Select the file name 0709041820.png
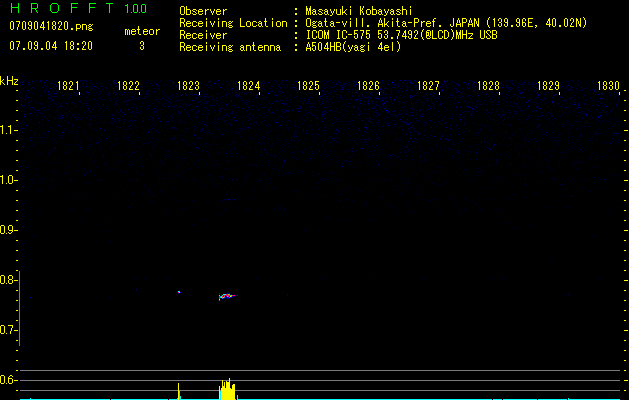Viewport: 629px width, 400px height. (51, 27)
